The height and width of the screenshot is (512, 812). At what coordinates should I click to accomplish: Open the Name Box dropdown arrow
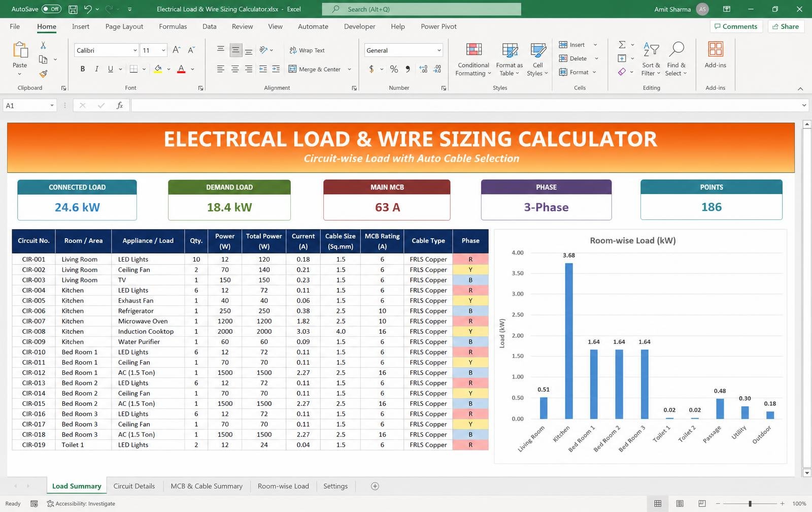click(x=52, y=106)
